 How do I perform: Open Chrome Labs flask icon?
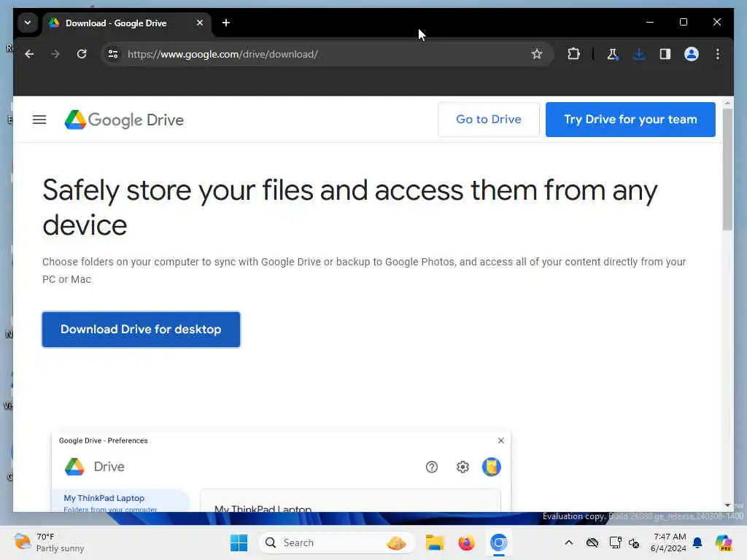tap(613, 54)
